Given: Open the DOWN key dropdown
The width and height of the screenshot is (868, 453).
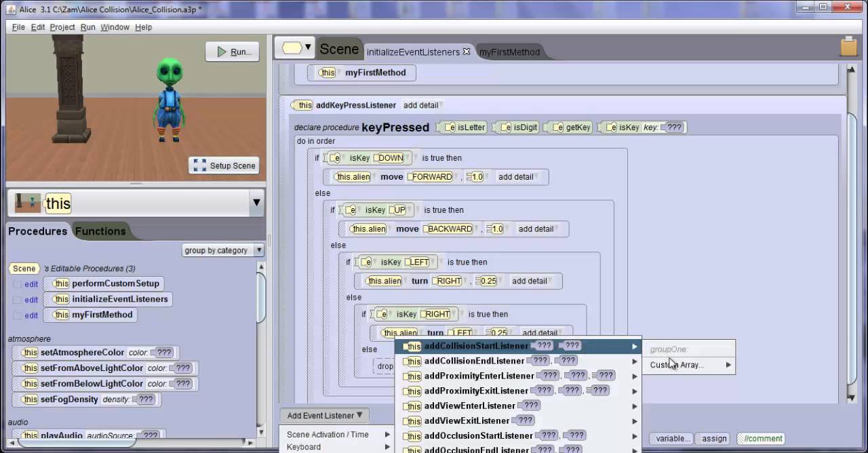Looking at the screenshot, I should click(x=392, y=158).
